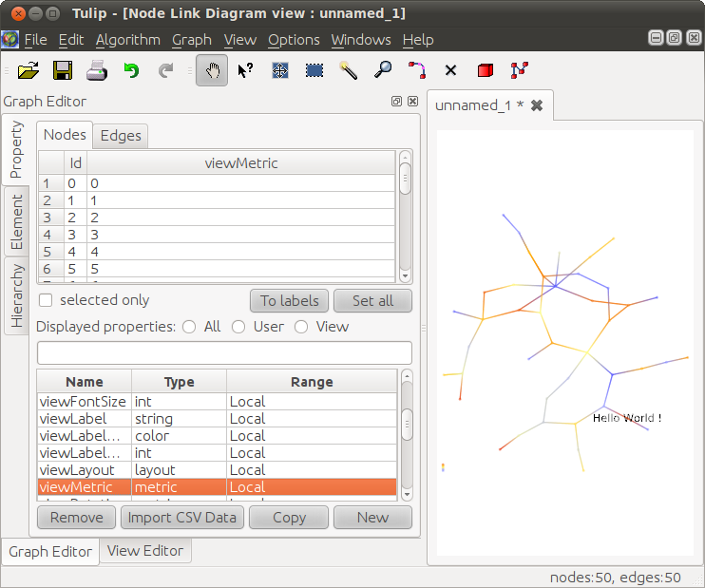Click the Range column header
705x588 pixels.
[312, 382]
